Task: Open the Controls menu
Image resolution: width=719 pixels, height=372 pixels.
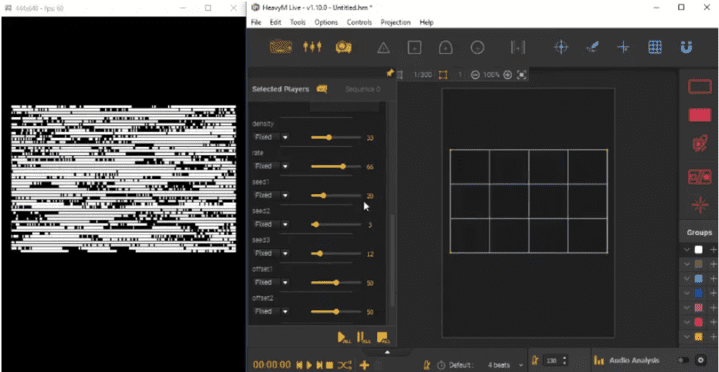Action: click(x=359, y=22)
